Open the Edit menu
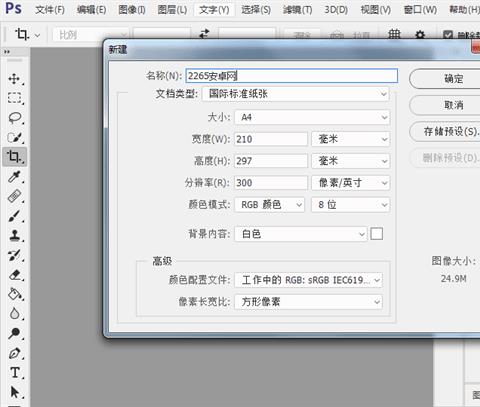 pos(91,10)
